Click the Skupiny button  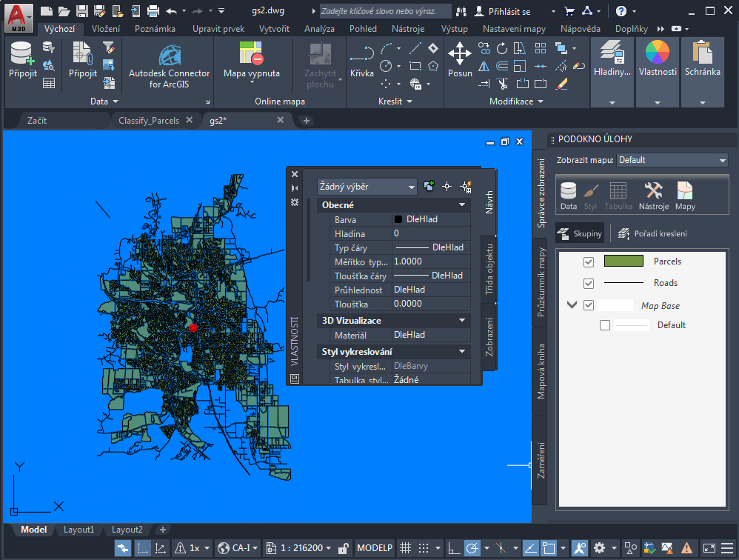coord(580,234)
